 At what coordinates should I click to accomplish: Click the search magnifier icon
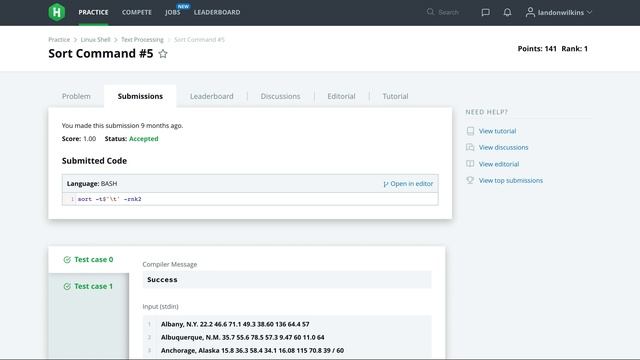click(x=430, y=12)
